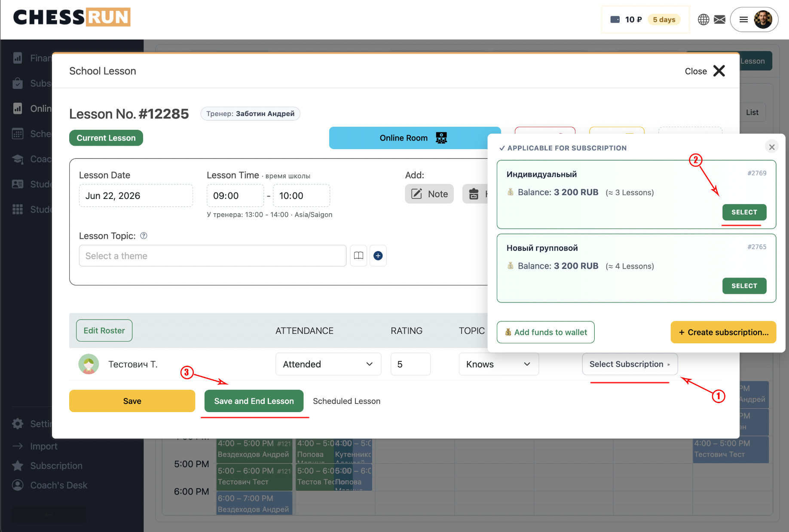
Task: Select the Индивидуальный subscription
Action: pos(744,212)
